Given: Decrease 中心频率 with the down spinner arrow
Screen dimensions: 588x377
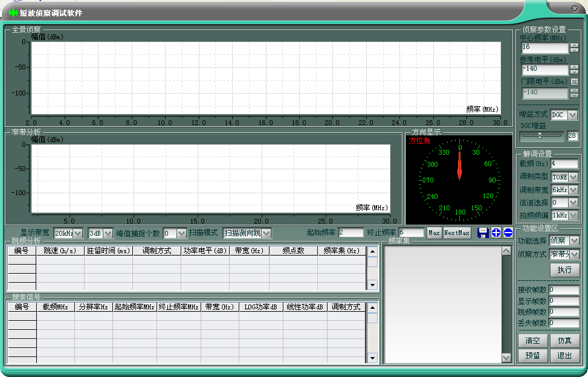Looking at the screenshot, I should 574,50.
